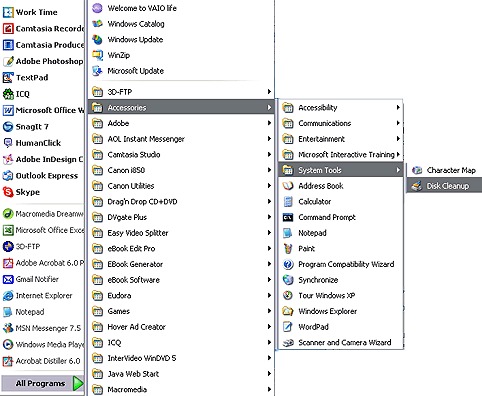The width and height of the screenshot is (482, 396).
Task: Click the Windows Media Player icon
Action: (x=8, y=344)
